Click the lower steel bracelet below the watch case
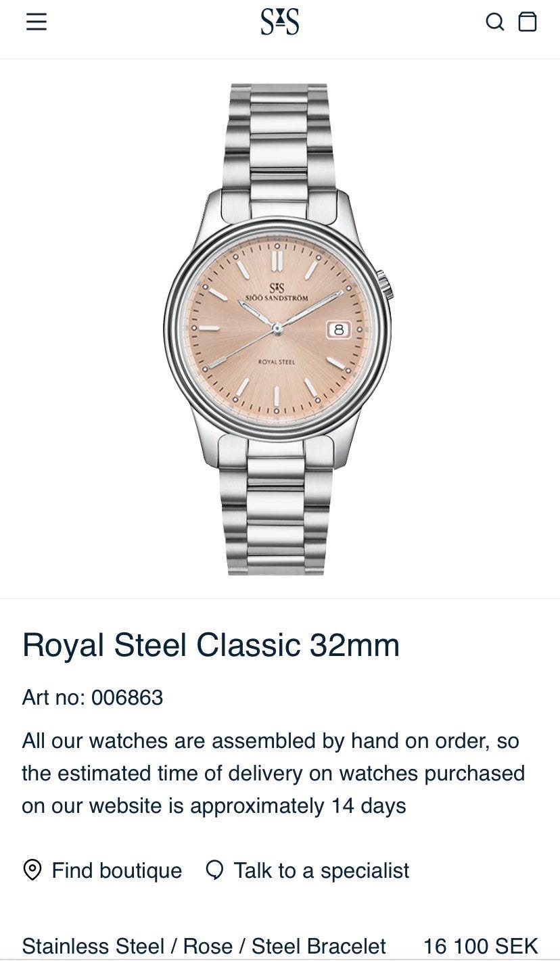The width and height of the screenshot is (560, 961). pyautogui.click(x=278, y=510)
